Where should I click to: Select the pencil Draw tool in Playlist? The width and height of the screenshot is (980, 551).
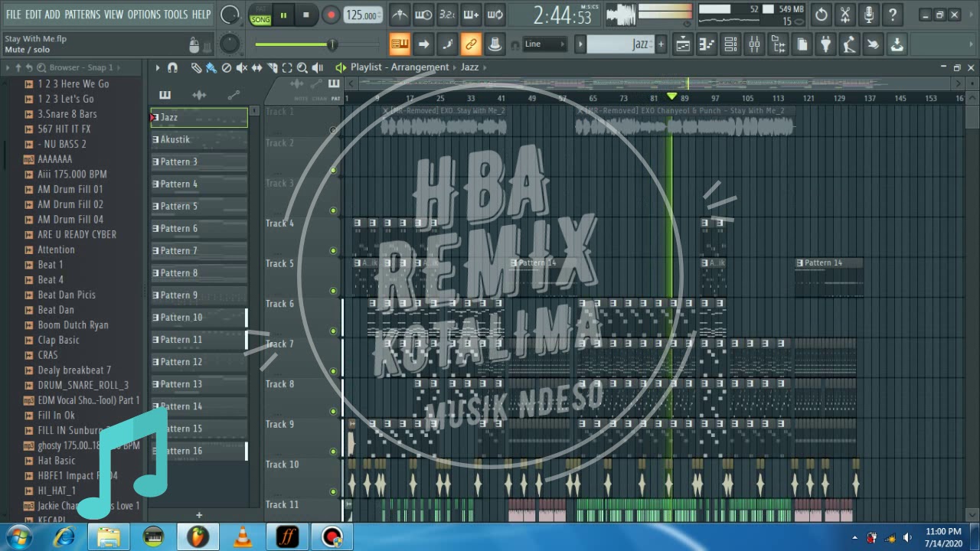coord(196,67)
